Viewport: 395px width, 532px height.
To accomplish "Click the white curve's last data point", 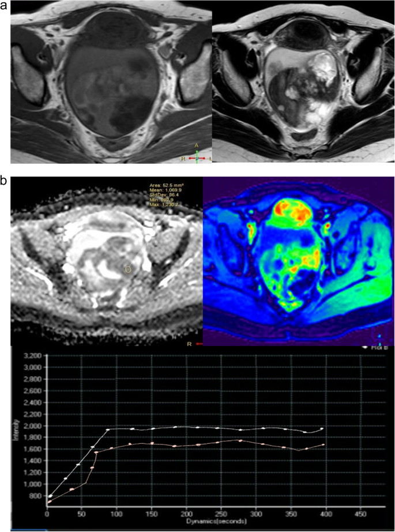I will pyautogui.click(x=322, y=429).
